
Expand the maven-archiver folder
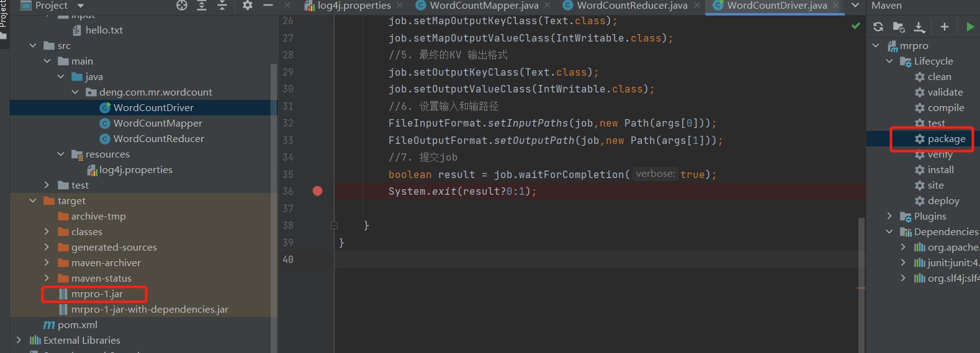pyautogui.click(x=47, y=263)
